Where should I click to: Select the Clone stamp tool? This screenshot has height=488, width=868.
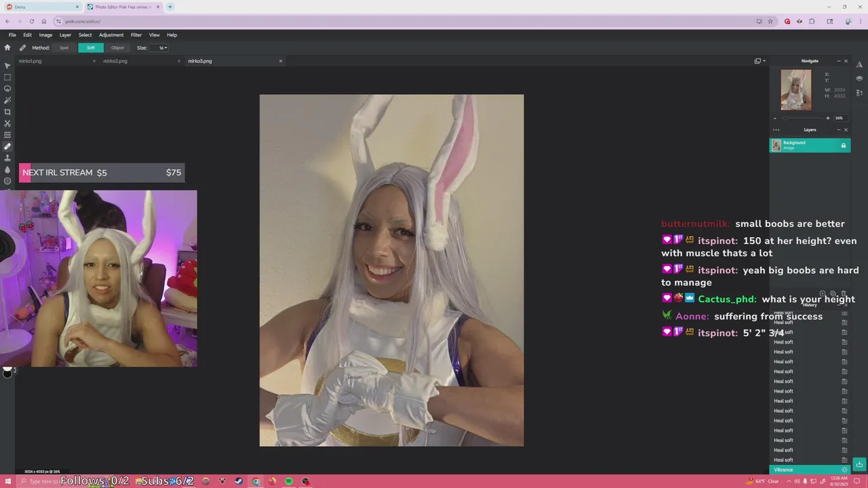7,158
